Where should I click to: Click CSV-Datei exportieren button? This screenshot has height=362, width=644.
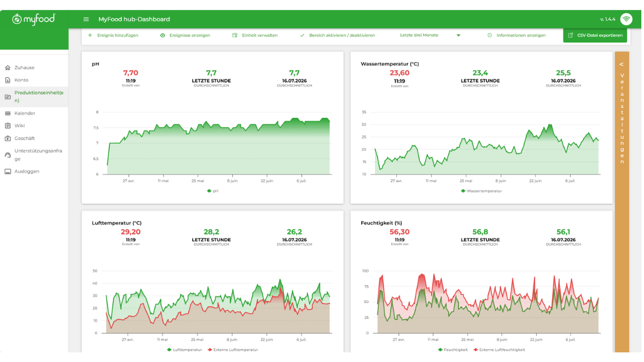coord(595,35)
